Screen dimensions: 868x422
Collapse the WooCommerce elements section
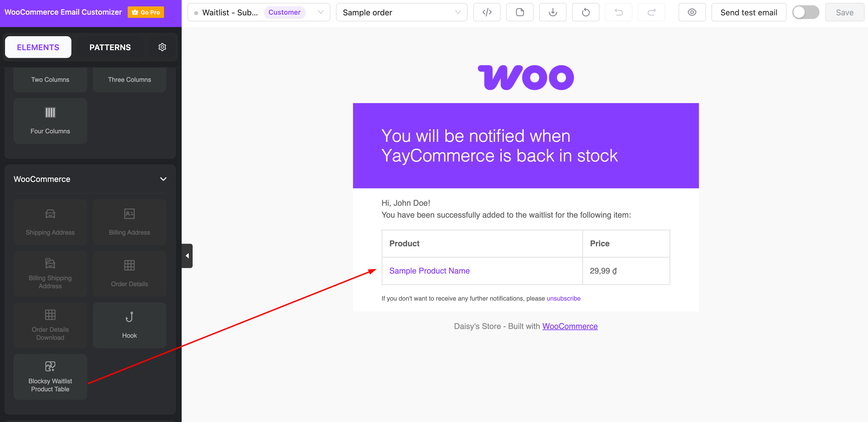[x=163, y=179]
